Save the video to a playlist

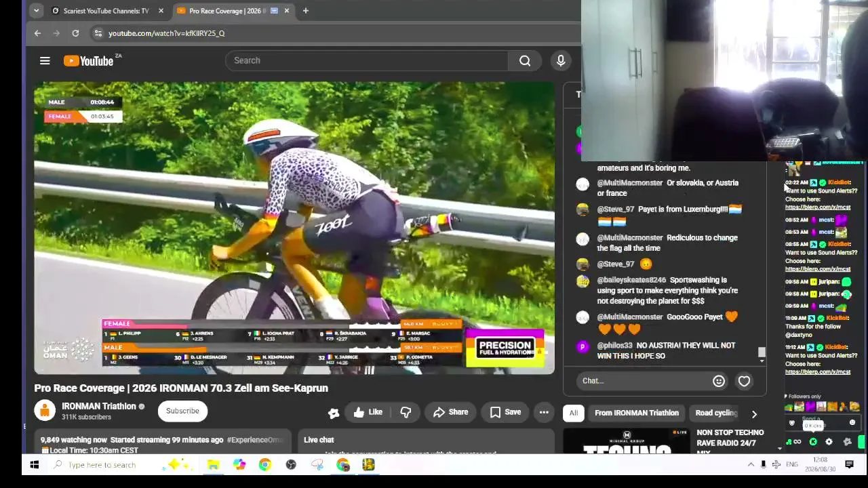pos(505,412)
